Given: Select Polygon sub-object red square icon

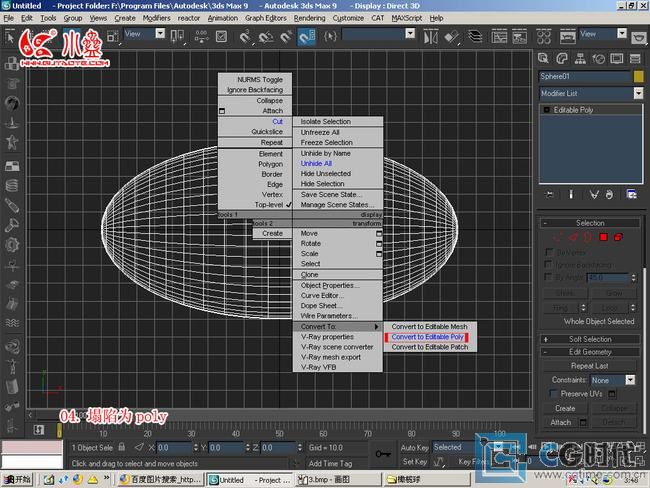Looking at the screenshot, I should (x=603, y=237).
